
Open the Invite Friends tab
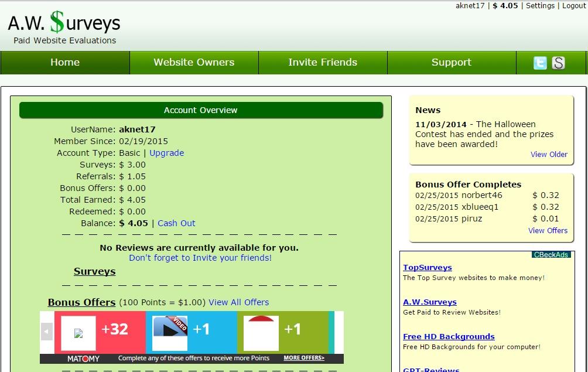tap(323, 62)
